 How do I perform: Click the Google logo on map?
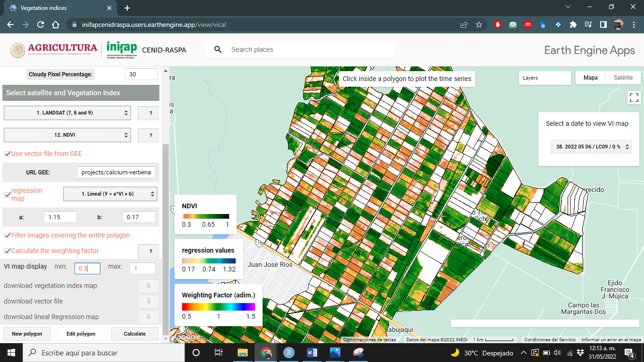[x=188, y=337]
